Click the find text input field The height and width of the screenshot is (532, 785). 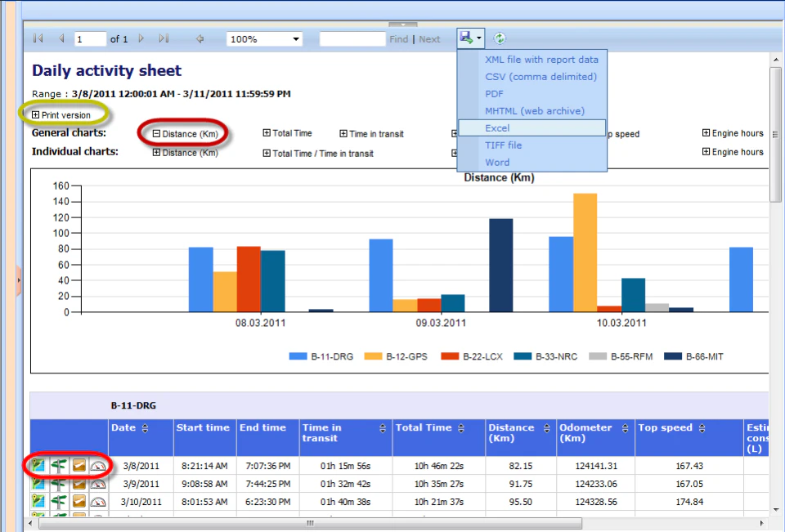(x=352, y=39)
